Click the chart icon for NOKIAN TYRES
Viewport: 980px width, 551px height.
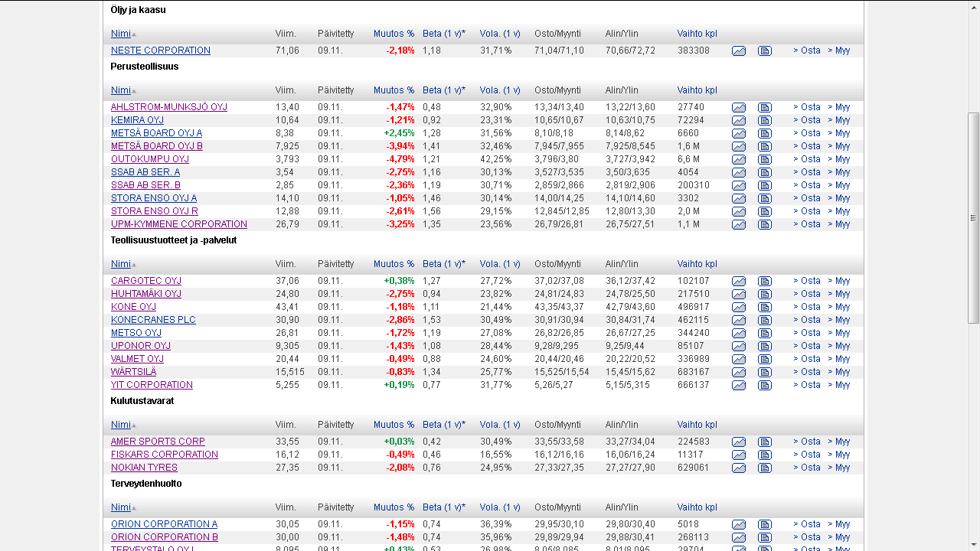pos(738,468)
